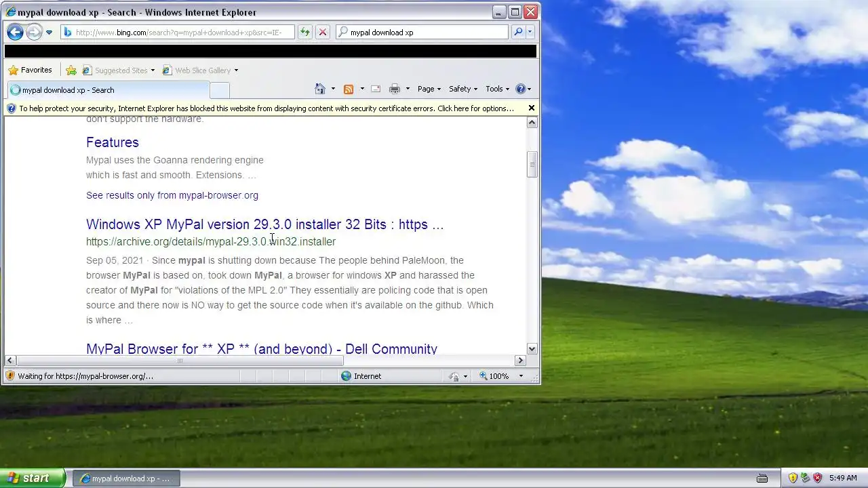Click the Web Slice Gallery IE icon
The image size is (868, 488).
[x=167, y=70]
